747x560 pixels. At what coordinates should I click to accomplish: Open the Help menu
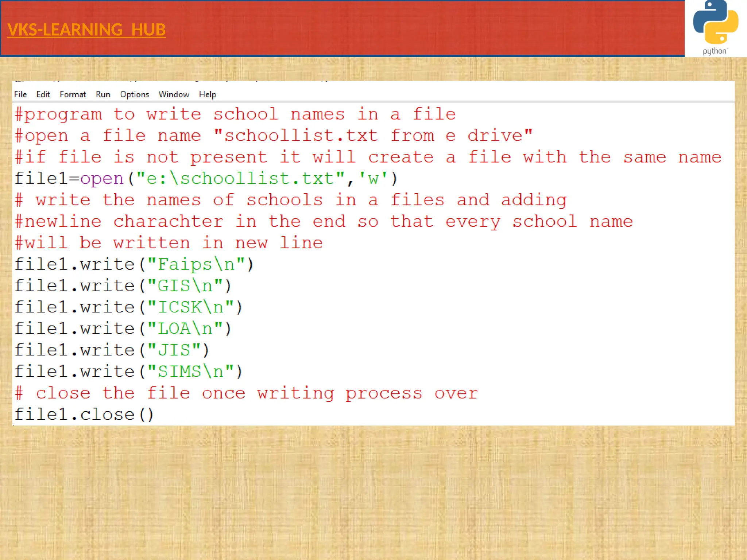[x=208, y=94]
